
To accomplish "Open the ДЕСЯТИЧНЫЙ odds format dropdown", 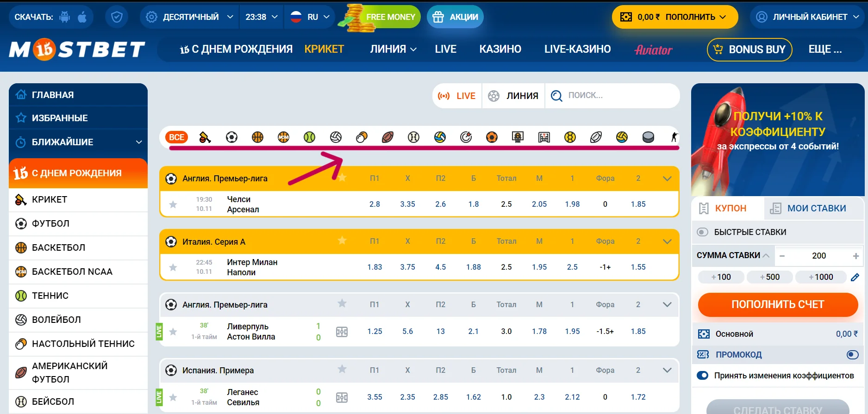I will pyautogui.click(x=189, y=17).
